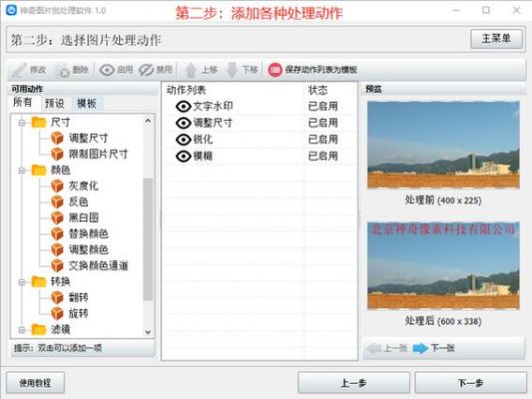Click the 启用 eye icon in toolbar
Image resolution: width=532 pixels, height=399 pixels.
click(x=107, y=70)
